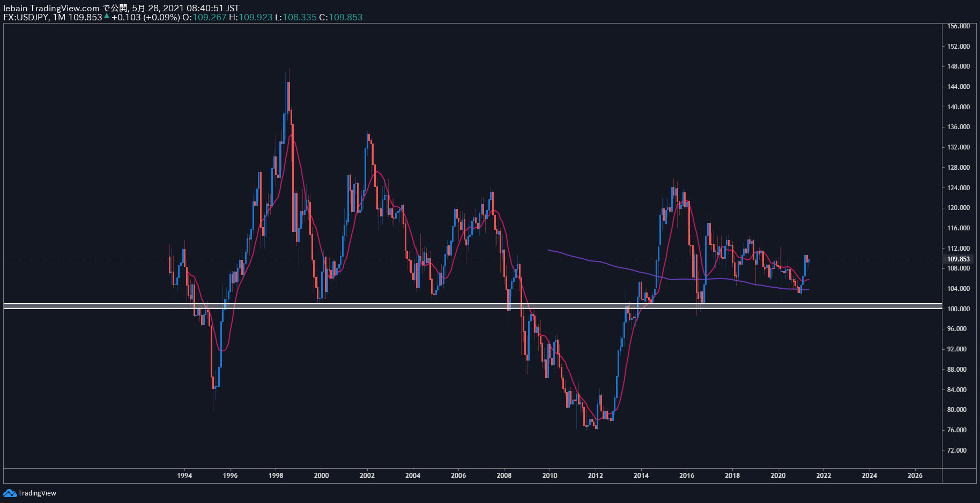Click the close value C:109.853

(341, 17)
